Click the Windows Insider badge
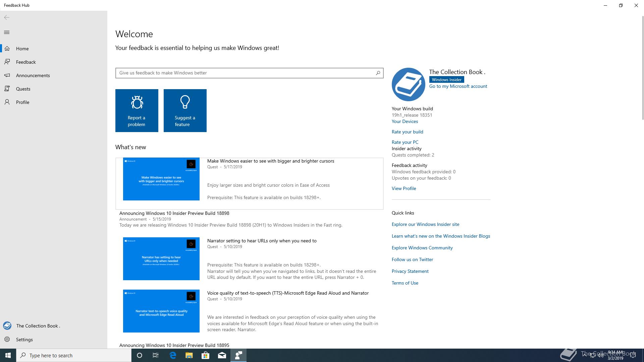The height and width of the screenshot is (362, 644). [x=446, y=79]
